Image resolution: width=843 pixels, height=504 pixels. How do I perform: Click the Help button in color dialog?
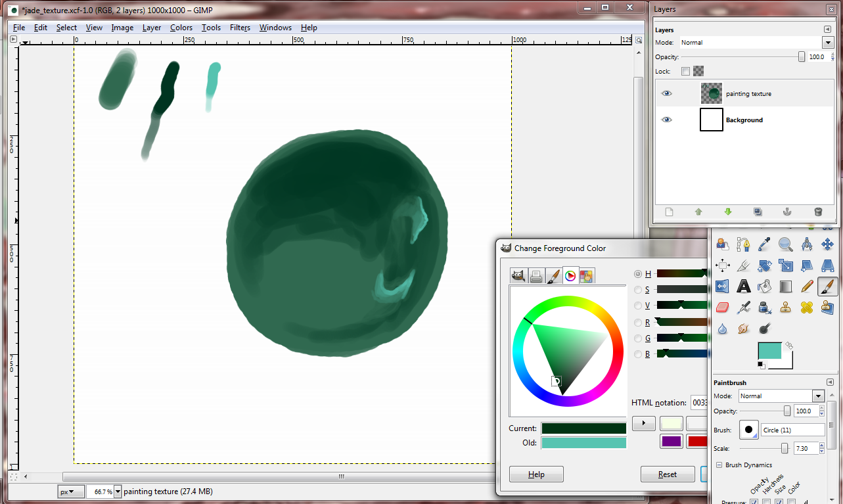[536, 474]
